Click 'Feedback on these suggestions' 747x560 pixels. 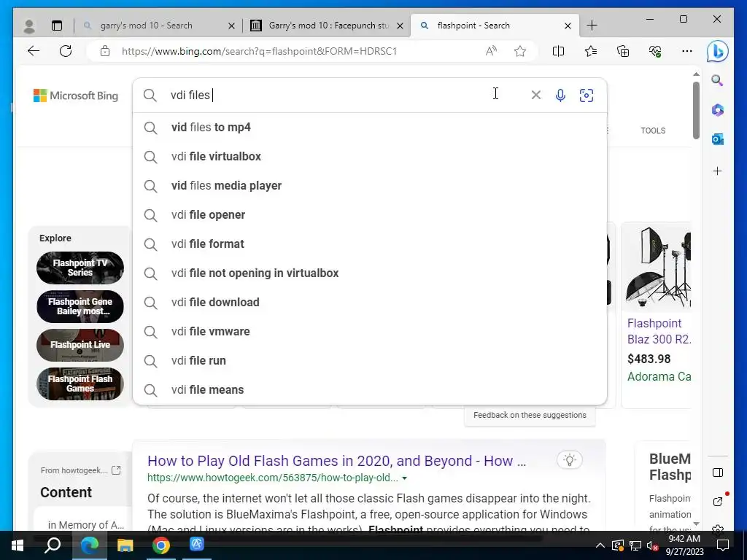pyautogui.click(x=530, y=415)
